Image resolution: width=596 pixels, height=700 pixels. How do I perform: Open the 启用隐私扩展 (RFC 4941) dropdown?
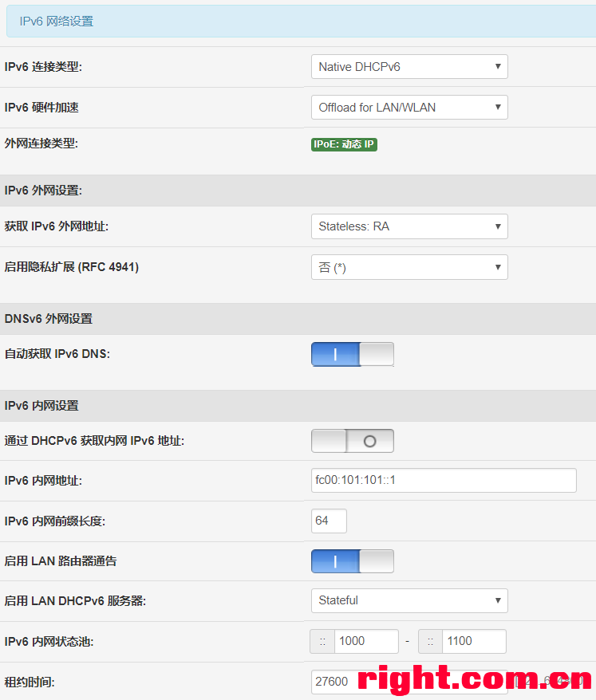coord(409,267)
